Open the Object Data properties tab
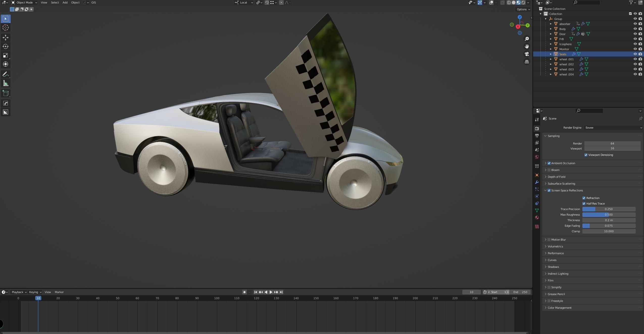Screen dimensions: 644x334 pyautogui.click(x=537, y=210)
